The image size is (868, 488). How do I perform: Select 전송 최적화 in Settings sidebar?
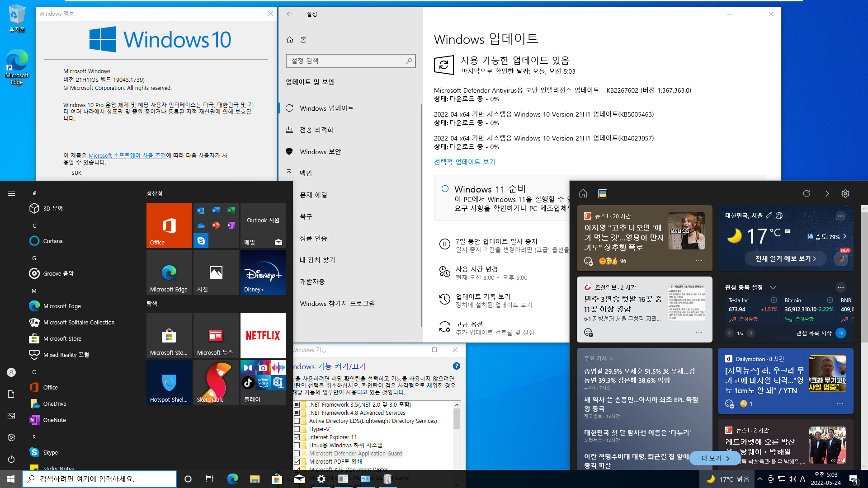click(350, 130)
